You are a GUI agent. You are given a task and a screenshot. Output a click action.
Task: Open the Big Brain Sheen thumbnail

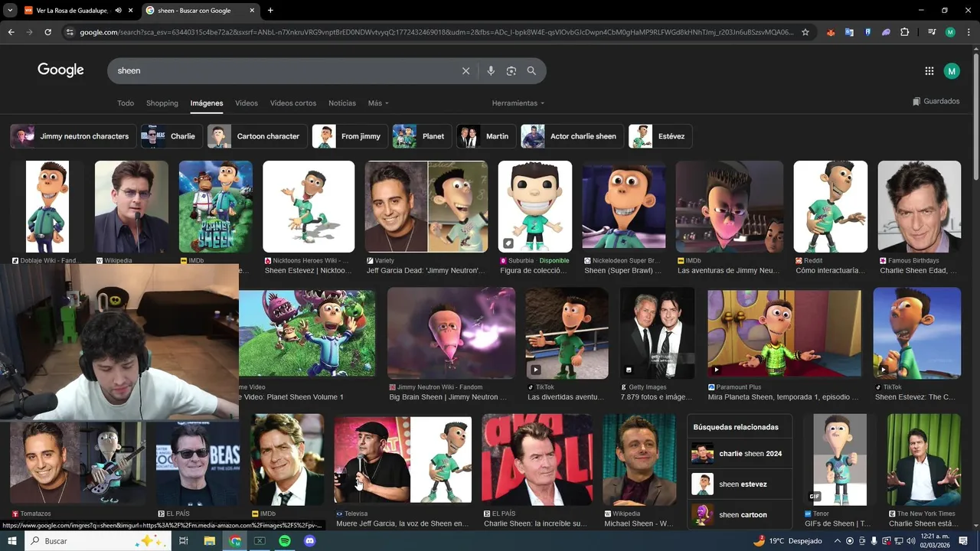pyautogui.click(x=451, y=333)
